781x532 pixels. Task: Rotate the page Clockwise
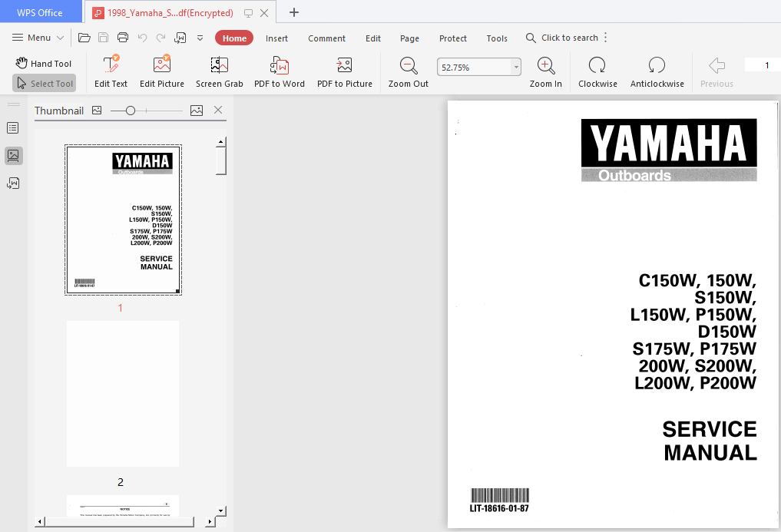pos(597,71)
